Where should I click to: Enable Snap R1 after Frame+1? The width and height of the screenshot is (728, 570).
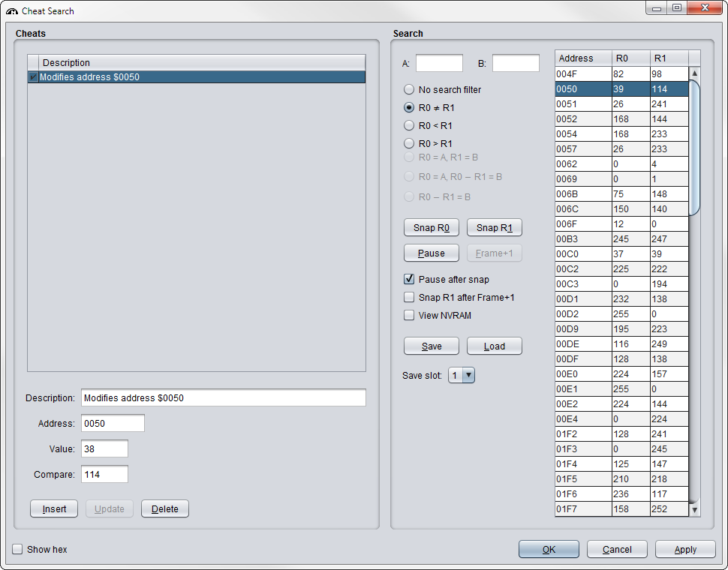point(409,297)
